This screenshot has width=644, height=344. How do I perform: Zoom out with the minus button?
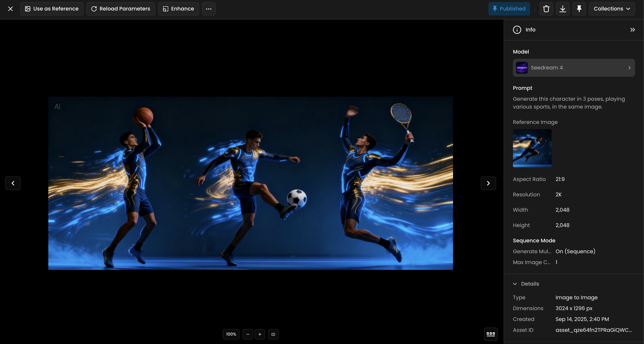247,334
